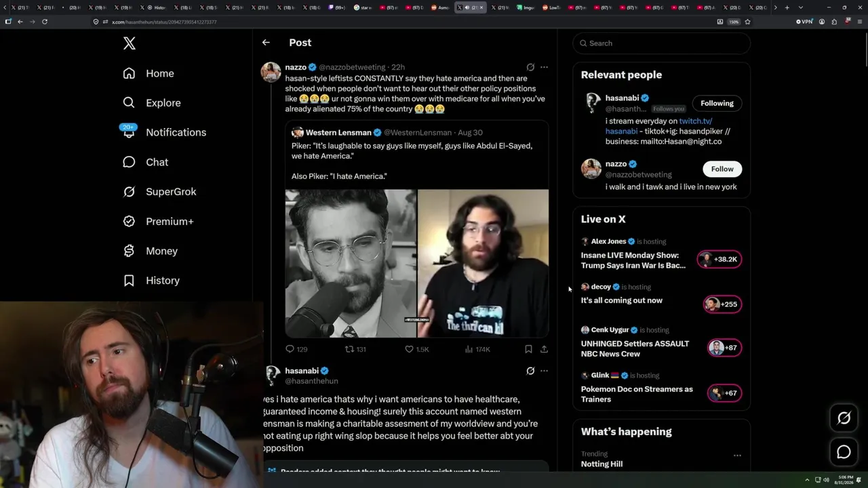Open the floating chat messages button

[844, 452]
